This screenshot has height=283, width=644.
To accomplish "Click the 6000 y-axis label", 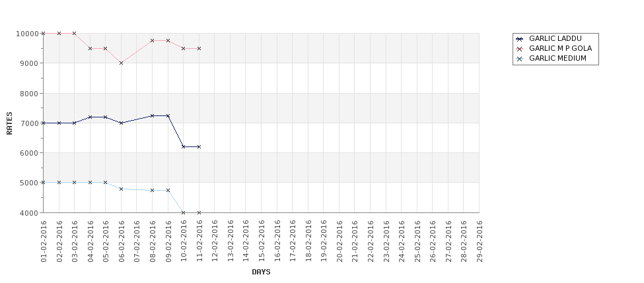I will [29, 153].
